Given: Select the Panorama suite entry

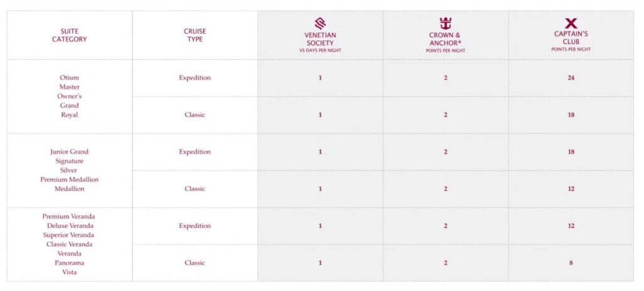Looking at the screenshot, I should coord(70,263).
